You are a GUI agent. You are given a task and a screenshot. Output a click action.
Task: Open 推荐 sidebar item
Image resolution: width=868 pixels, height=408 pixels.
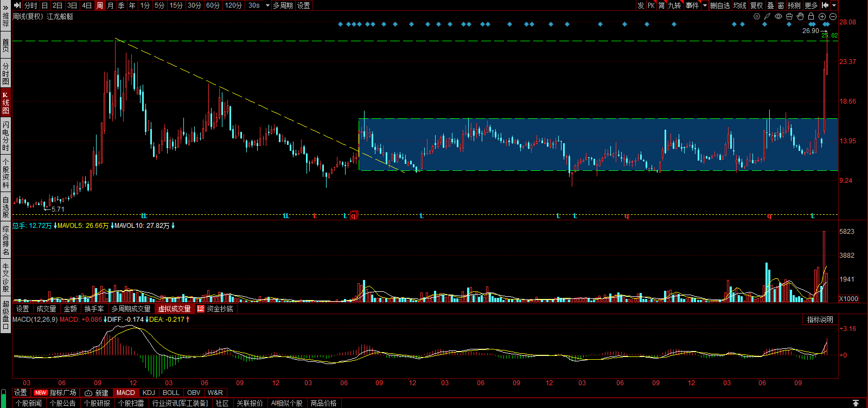click(5, 20)
